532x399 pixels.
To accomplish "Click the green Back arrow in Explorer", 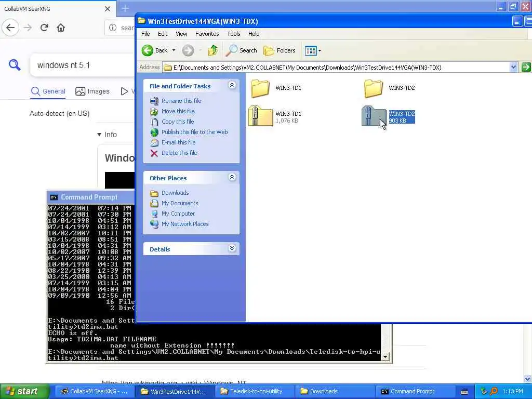I will (x=147, y=50).
